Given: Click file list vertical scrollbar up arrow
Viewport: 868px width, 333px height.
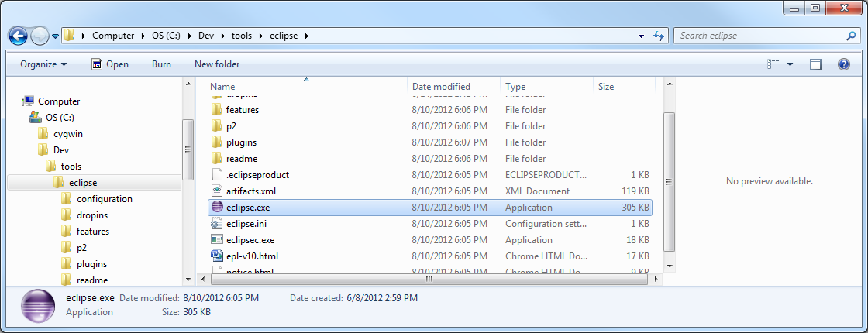Looking at the screenshot, I should [x=669, y=84].
